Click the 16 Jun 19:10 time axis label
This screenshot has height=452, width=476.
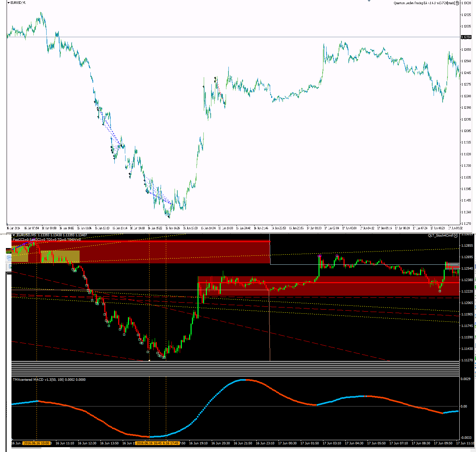pos(199,443)
